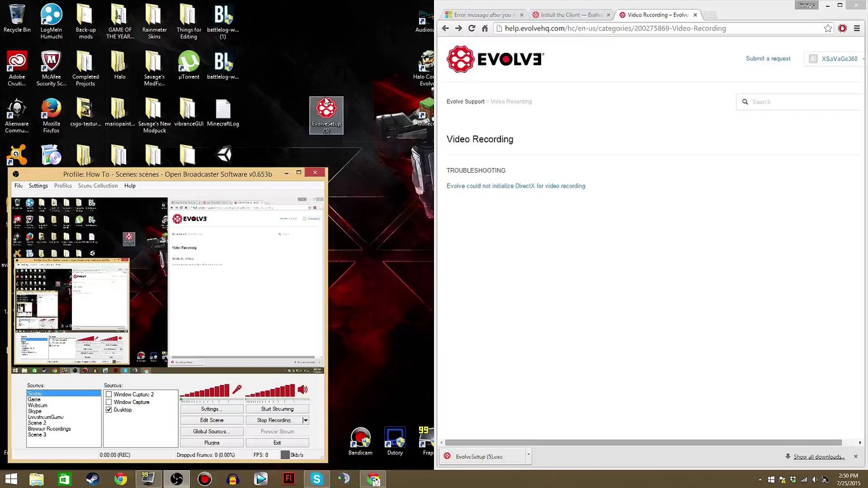Expand EvolveSetup (5).exe download options arrow
Screen dimensions: 868x488
tap(528, 456)
